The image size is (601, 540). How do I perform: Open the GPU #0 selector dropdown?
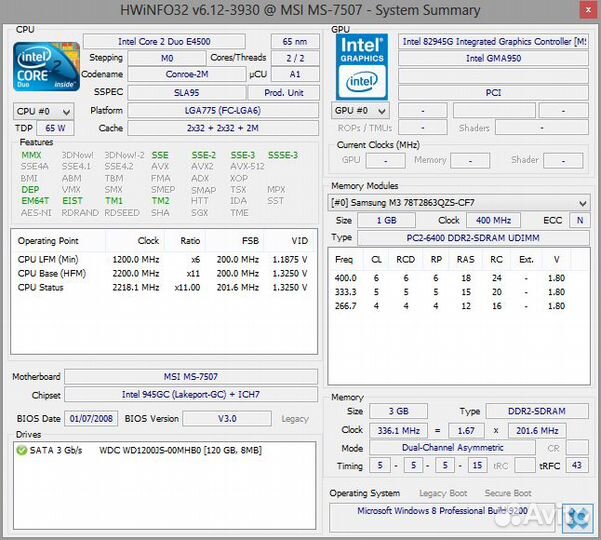[360, 111]
